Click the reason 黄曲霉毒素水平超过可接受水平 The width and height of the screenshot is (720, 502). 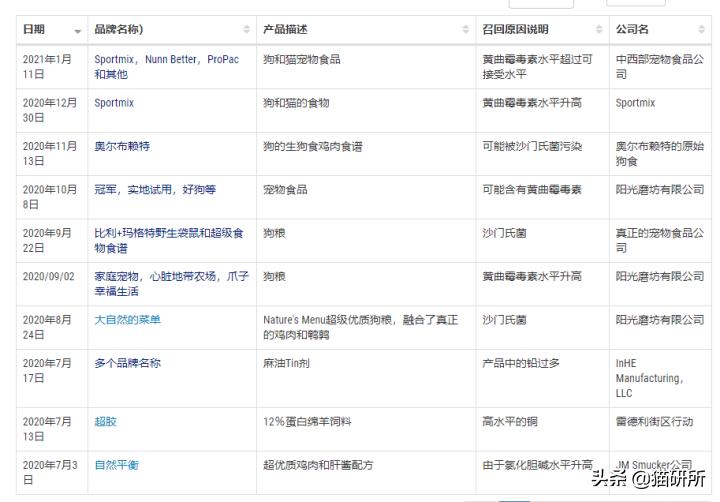click(x=537, y=67)
